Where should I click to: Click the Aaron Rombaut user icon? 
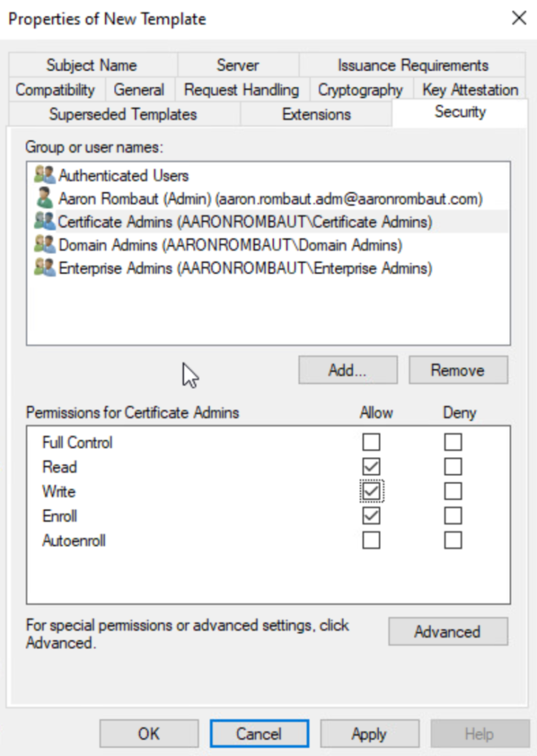click(x=44, y=199)
